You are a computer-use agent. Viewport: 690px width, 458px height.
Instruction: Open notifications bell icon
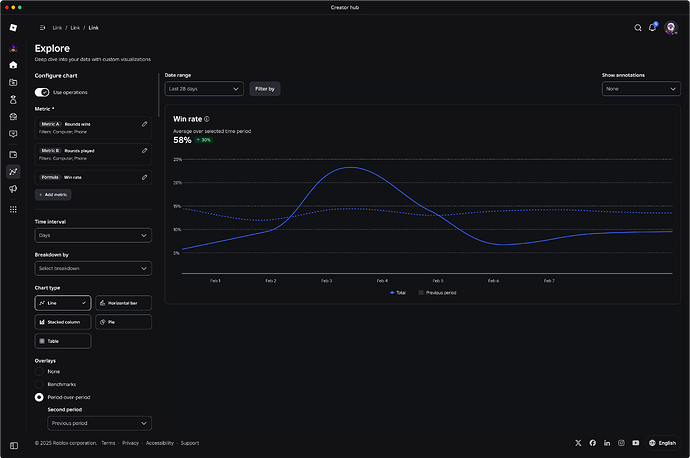pos(653,27)
